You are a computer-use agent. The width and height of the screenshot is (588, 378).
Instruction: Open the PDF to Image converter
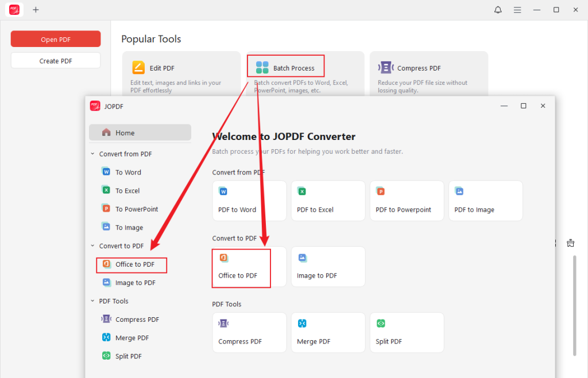coord(485,201)
